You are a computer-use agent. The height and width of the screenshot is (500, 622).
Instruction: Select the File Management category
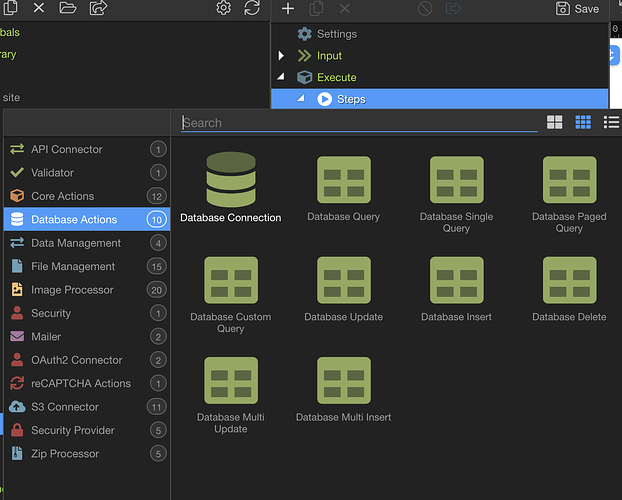click(x=72, y=266)
